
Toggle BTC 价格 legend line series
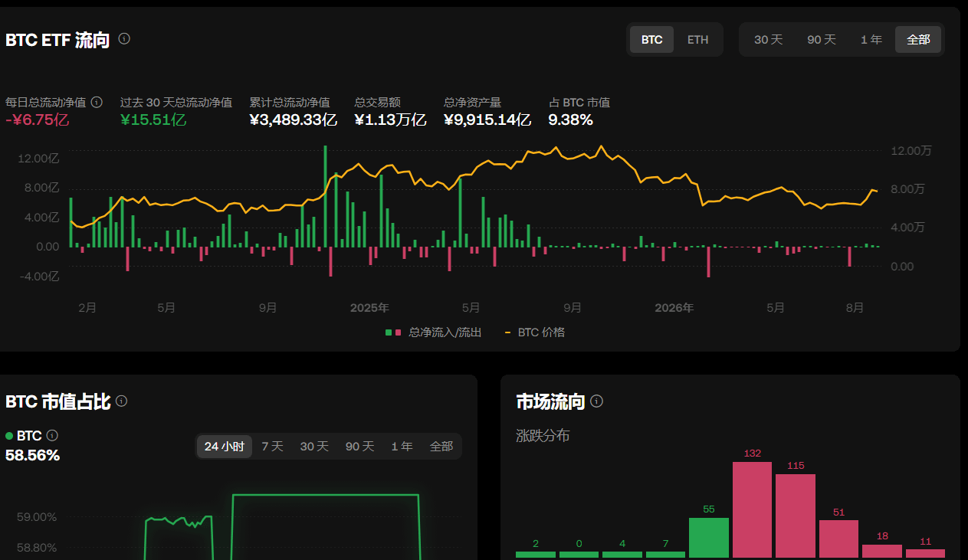[x=535, y=332]
